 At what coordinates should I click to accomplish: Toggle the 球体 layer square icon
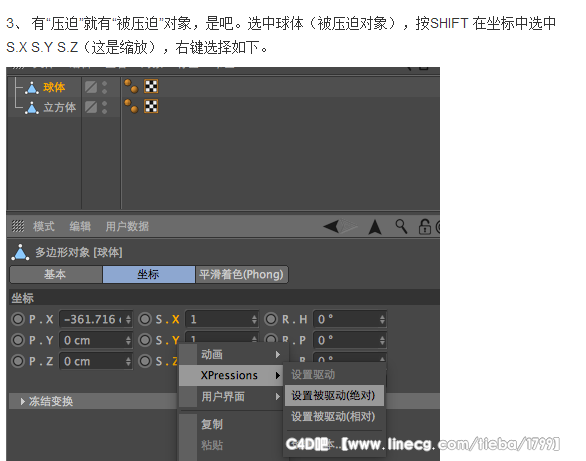click(x=91, y=87)
